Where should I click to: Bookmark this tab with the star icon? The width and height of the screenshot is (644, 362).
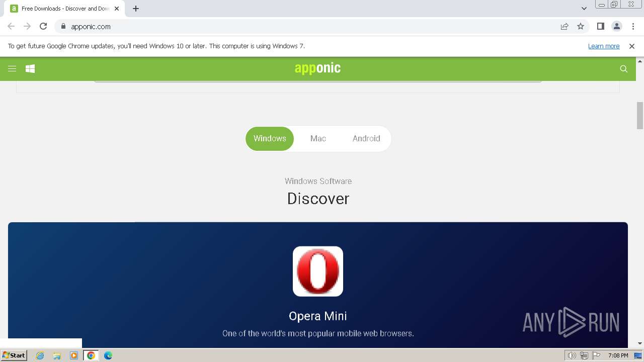[581, 27]
